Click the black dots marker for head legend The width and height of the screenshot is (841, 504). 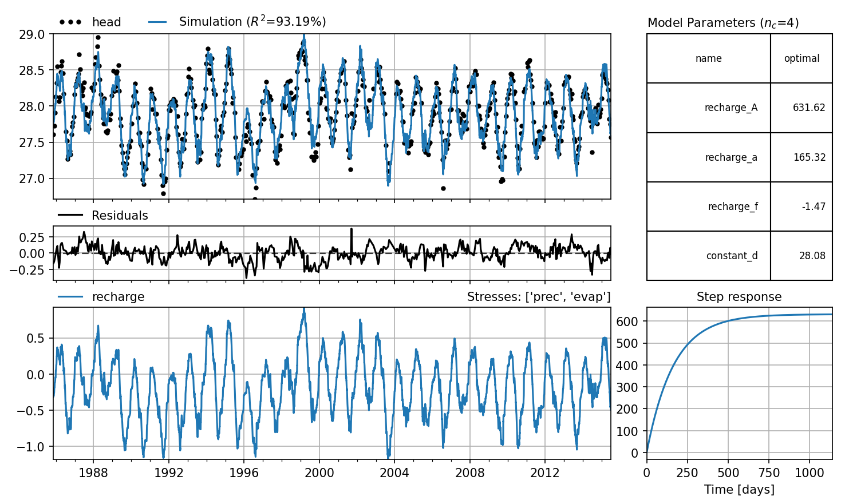coord(70,22)
